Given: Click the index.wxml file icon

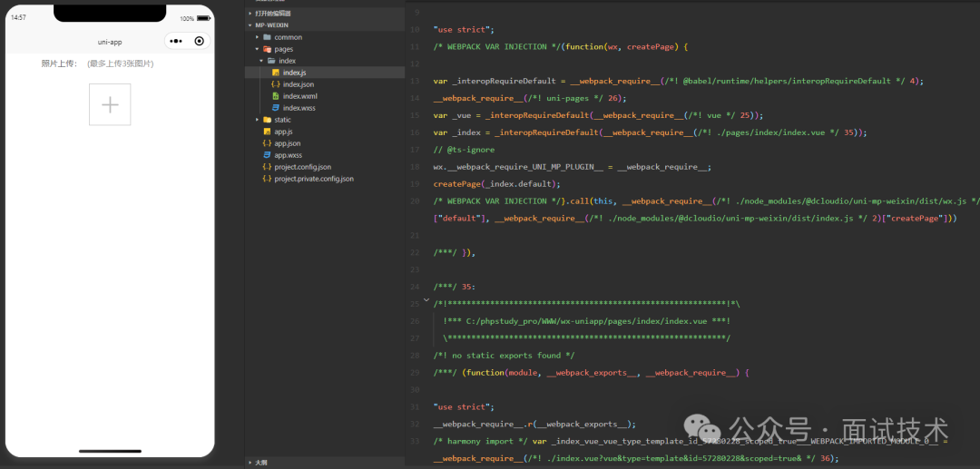Looking at the screenshot, I should pos(276,96).
